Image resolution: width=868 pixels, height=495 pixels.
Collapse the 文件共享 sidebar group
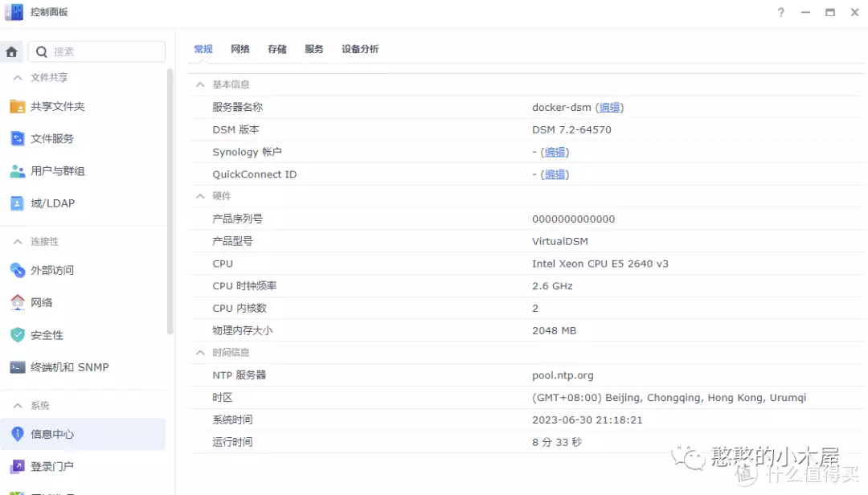tap(18, 77)
